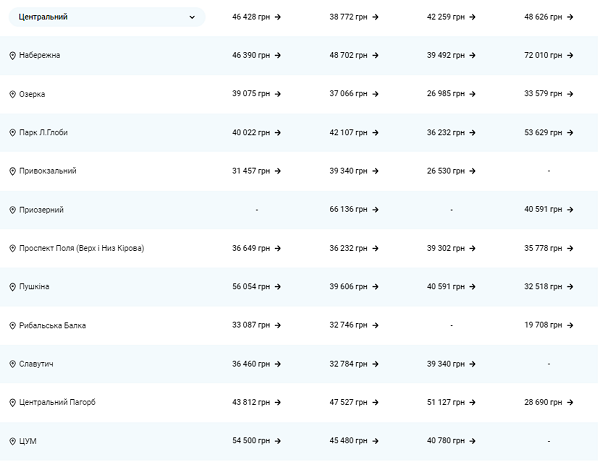
Task: Expand the Центральний district dropdown
Action: tap(105, 17)
